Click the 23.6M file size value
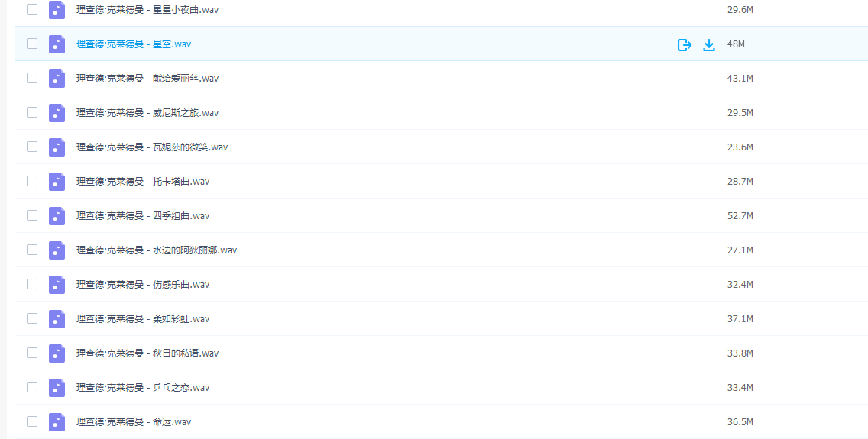868x439 pixels. 740,147
